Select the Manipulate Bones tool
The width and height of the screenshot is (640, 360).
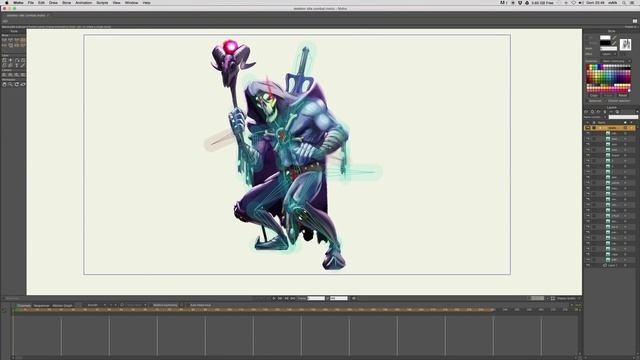click(10, 45)
